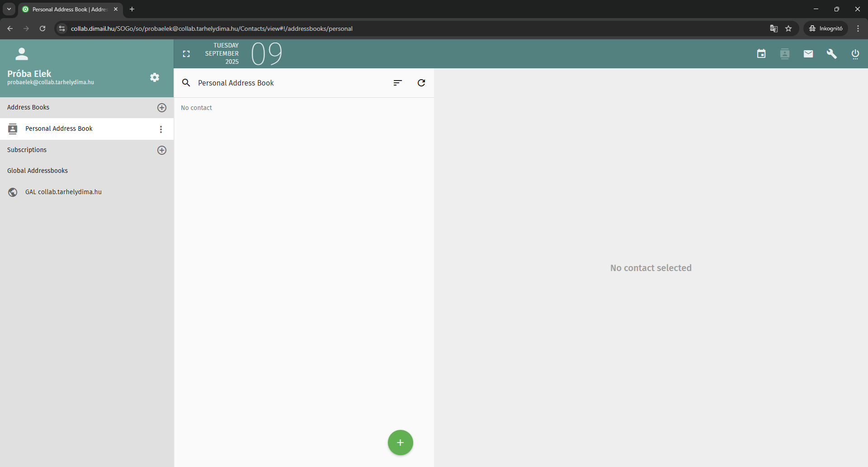Click the Disconnect power icon
The height and width of the screenshot is (467, 868).
[x=855, y=54]
